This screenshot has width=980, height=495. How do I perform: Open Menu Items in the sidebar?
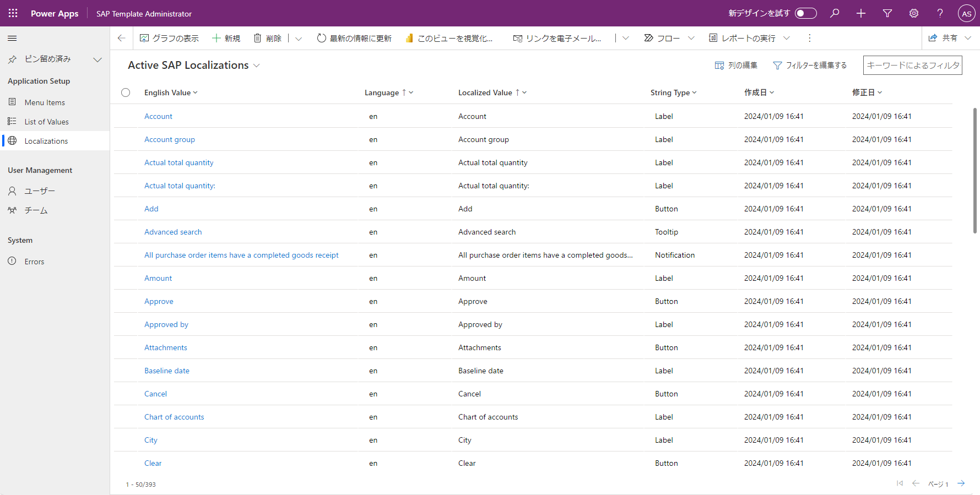tap(55, 102)
